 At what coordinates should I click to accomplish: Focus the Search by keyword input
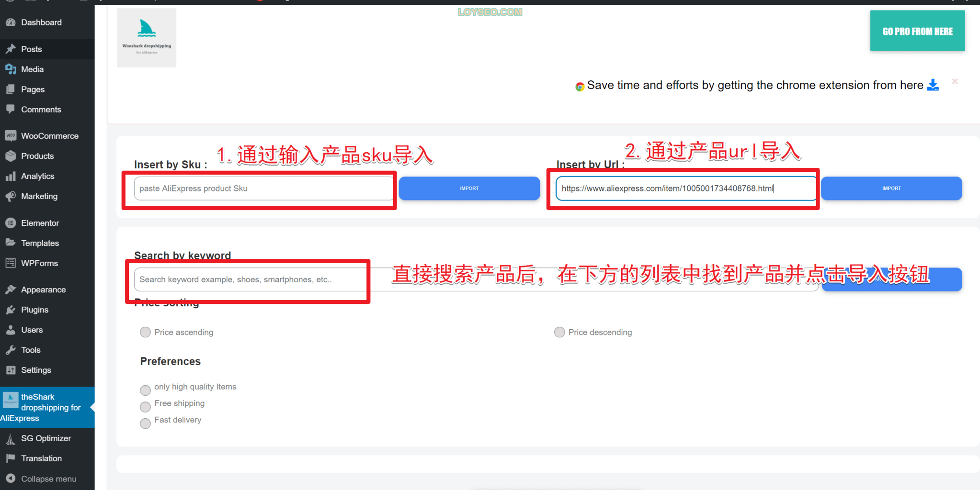476,279
